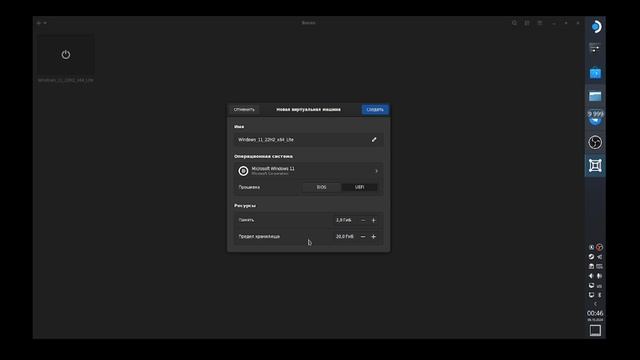Select BIOS firmware option

tap(322, 187)
